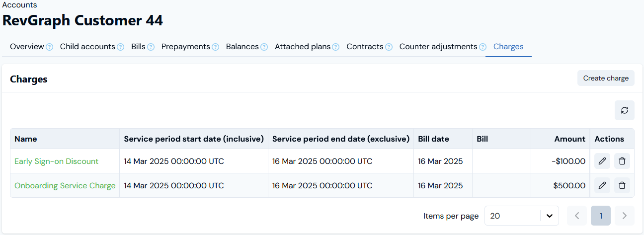
Task: Delete the Early Sign-on Discount charge
Action: (622, 161)
